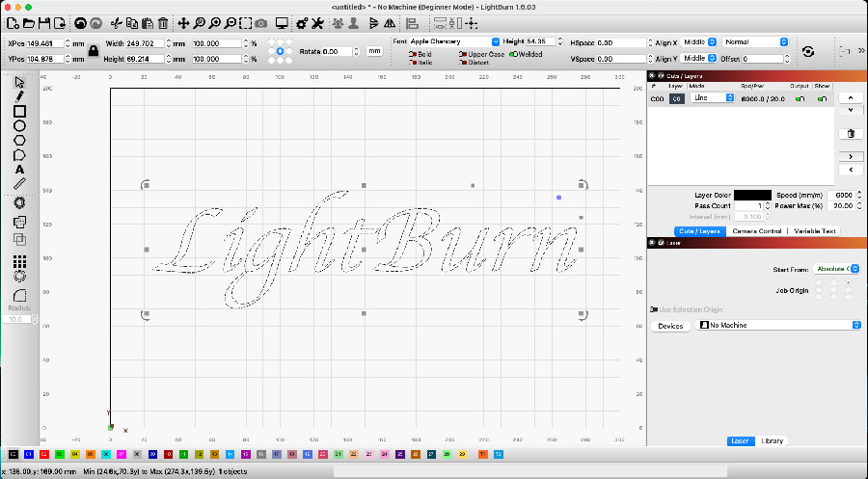The width and height of the screenshot is (868, 479).
Task: Open Settings with gears icon
Action: (302, 23)
